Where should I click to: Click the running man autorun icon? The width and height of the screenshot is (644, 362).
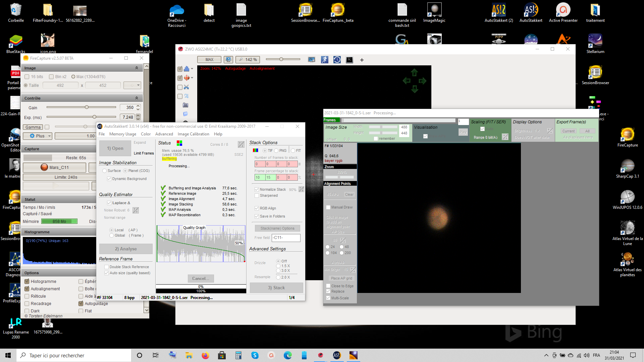pyautogui.click(x=324, y=60)
